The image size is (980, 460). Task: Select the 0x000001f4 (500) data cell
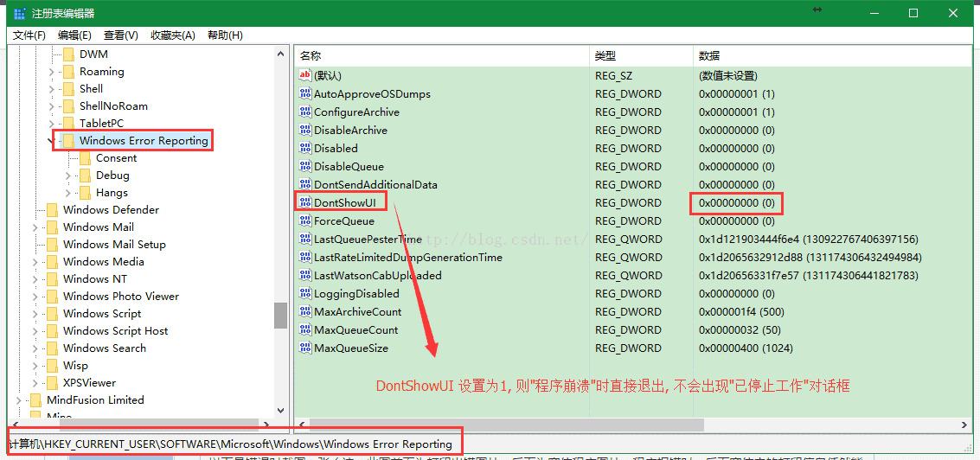pos(741,311)
